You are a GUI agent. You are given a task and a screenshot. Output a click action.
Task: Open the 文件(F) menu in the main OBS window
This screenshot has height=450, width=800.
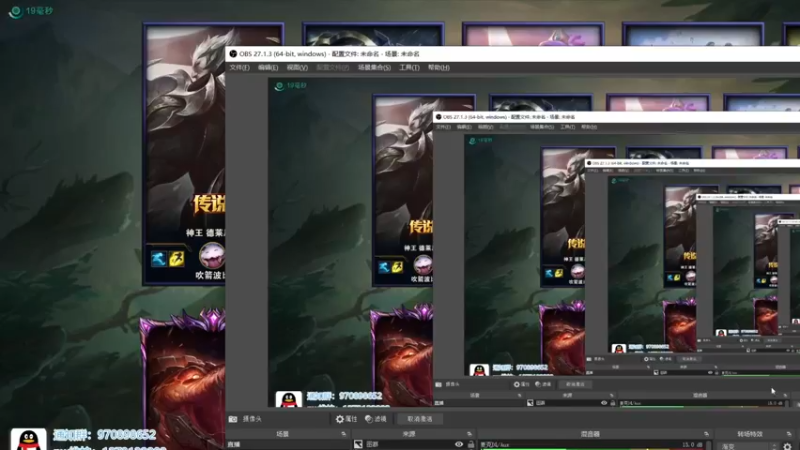239,67
